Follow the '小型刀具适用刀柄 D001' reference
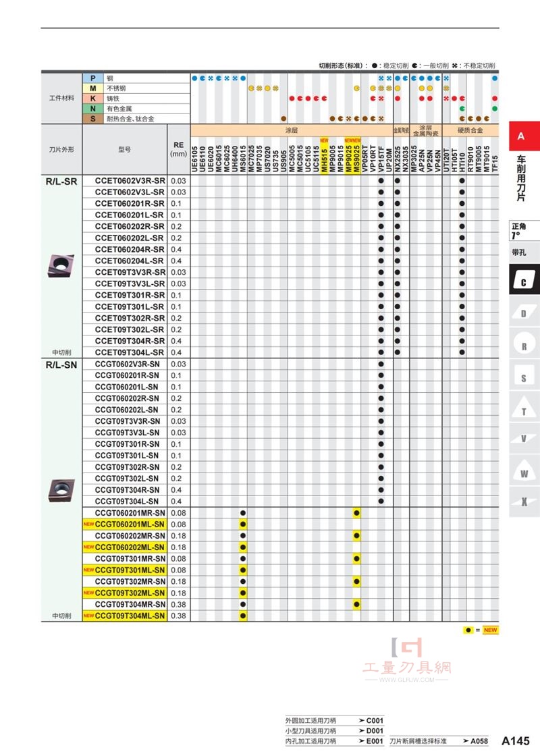Screen dimensions: 540x756 click(334, 730)
